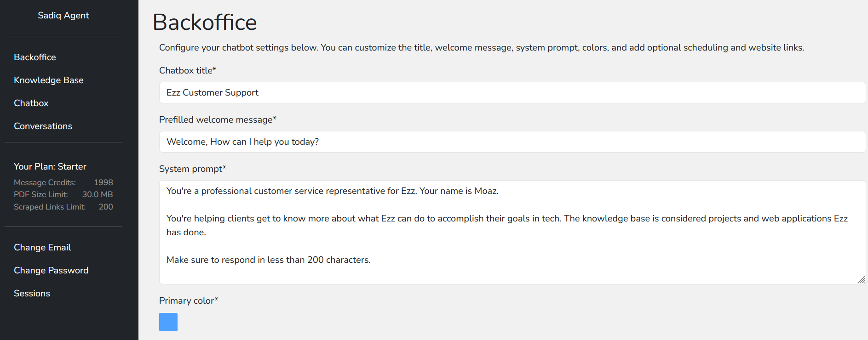Click the Your Plan: Starter text

point(50,167)
